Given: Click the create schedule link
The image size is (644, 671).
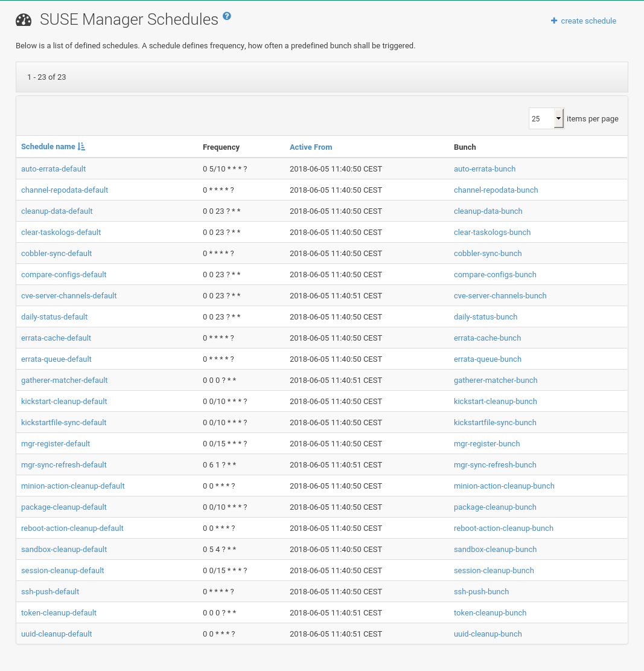Looking at the screenshot, I should click(588, 21).
